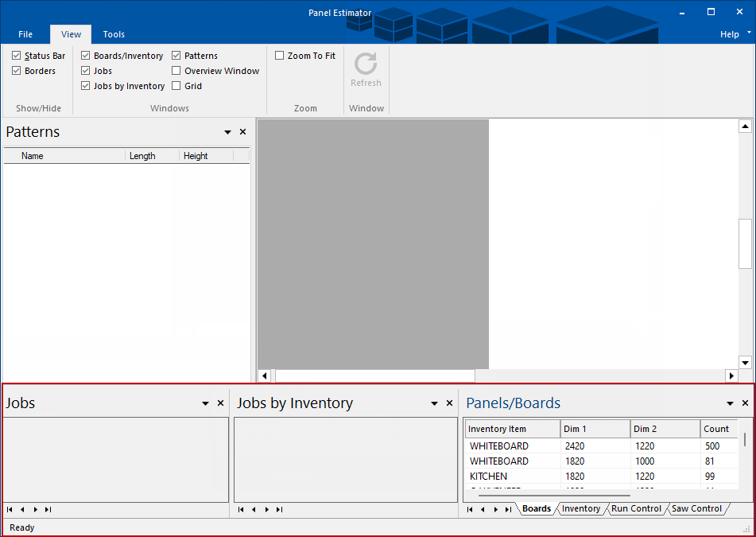Enable the Grid checkbox
This screenshot has height=537, width=756.
coord(175,85)
